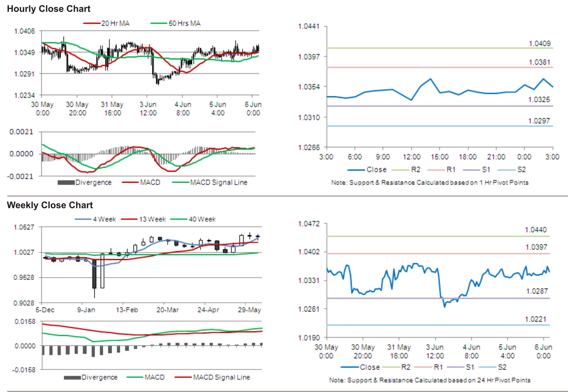Click the 24 Hr Pivot Points note

(430, 380)
